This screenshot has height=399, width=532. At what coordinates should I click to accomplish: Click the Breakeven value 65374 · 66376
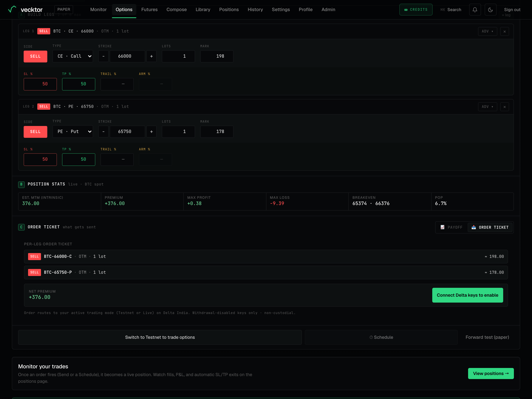[x=371, y=203]
